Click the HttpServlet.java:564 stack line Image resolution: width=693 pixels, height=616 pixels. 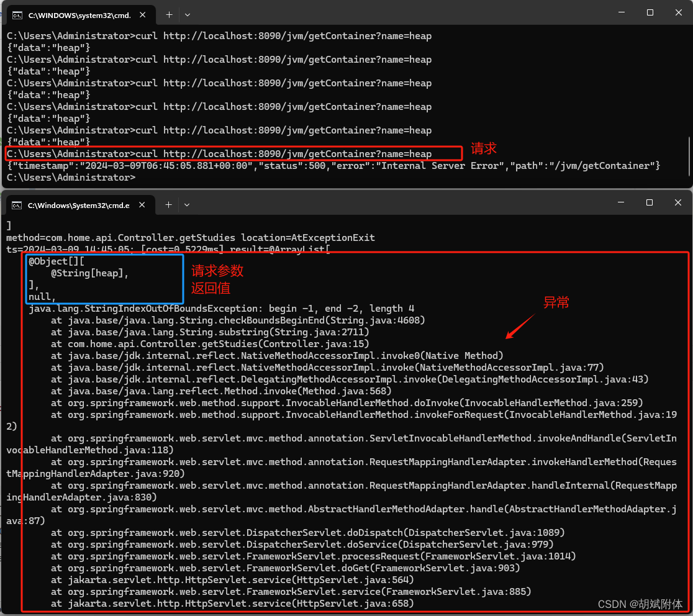(x=232, y=580)
